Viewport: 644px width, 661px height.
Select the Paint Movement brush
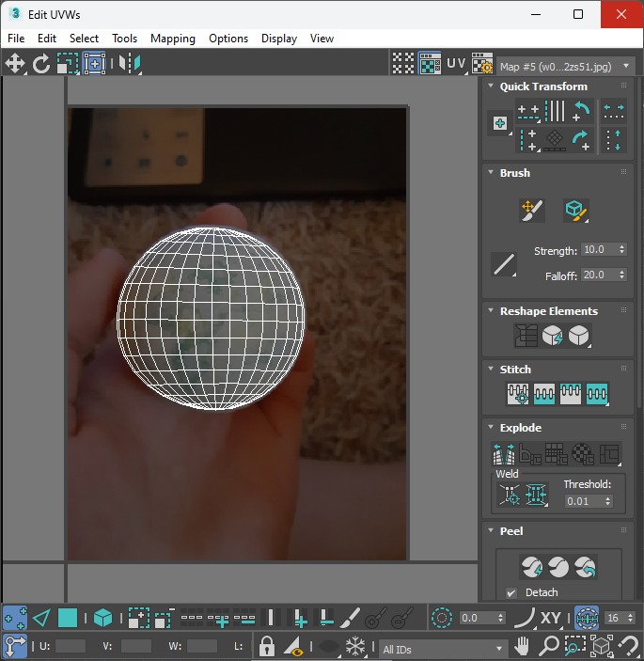pos(532,210)
